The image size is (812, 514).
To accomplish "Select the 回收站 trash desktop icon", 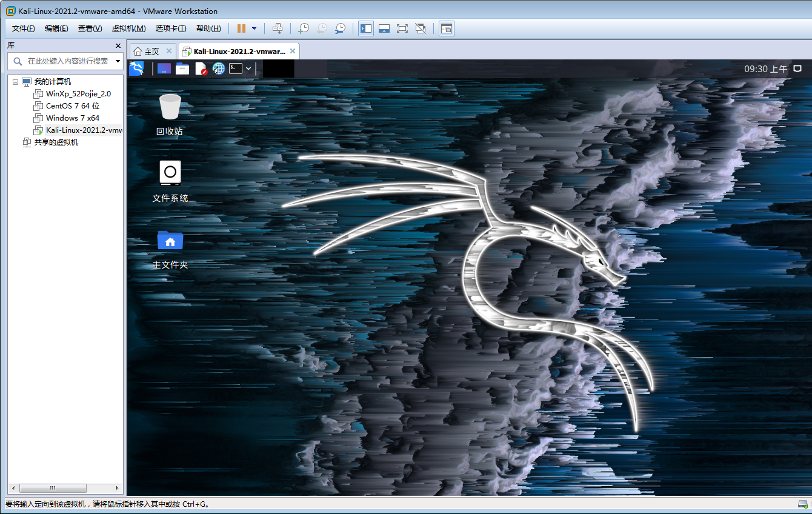I will (x=170, y=115).
